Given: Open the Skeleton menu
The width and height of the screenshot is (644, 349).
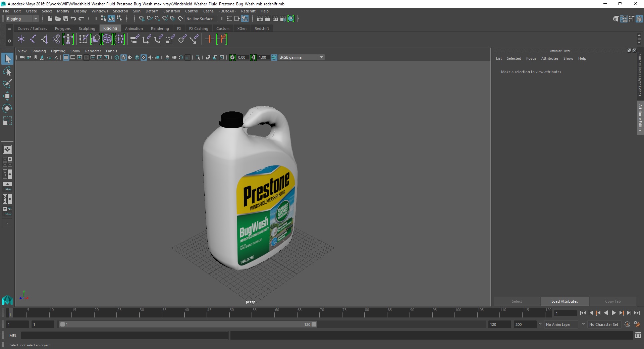Looking at the screenshot, I should click(120, 11).
